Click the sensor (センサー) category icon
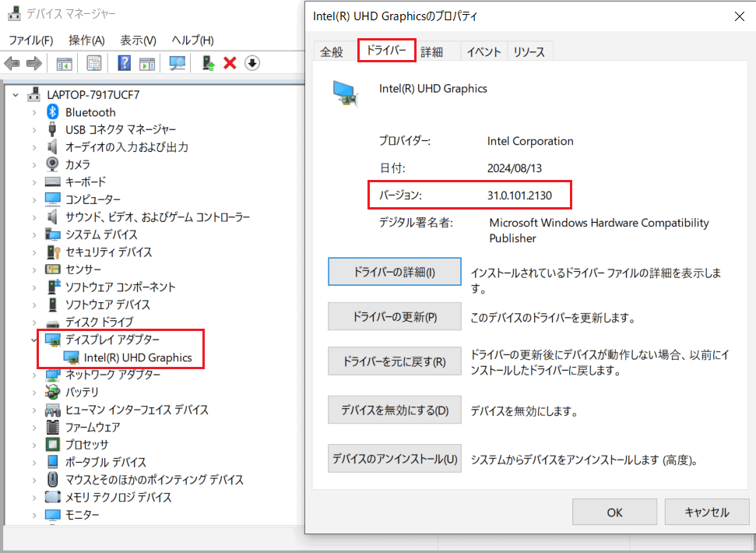Image resolution: width=756 pixels, height=553 pixels. coord(52,269)
